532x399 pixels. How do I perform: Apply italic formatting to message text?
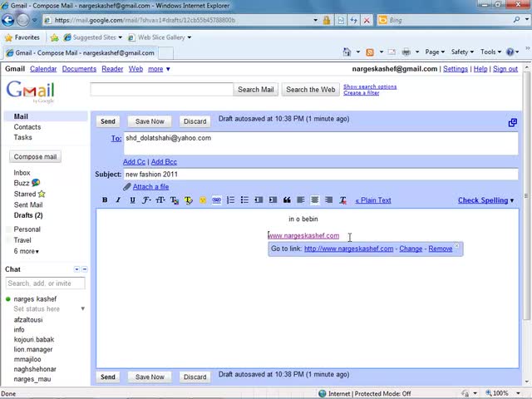pos(118,200)
